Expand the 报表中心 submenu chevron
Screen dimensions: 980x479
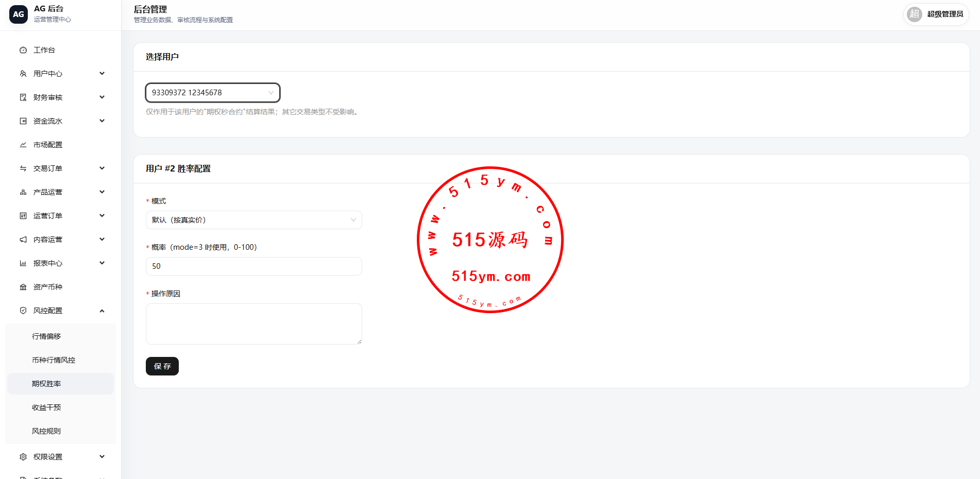(x=102, y=263)
